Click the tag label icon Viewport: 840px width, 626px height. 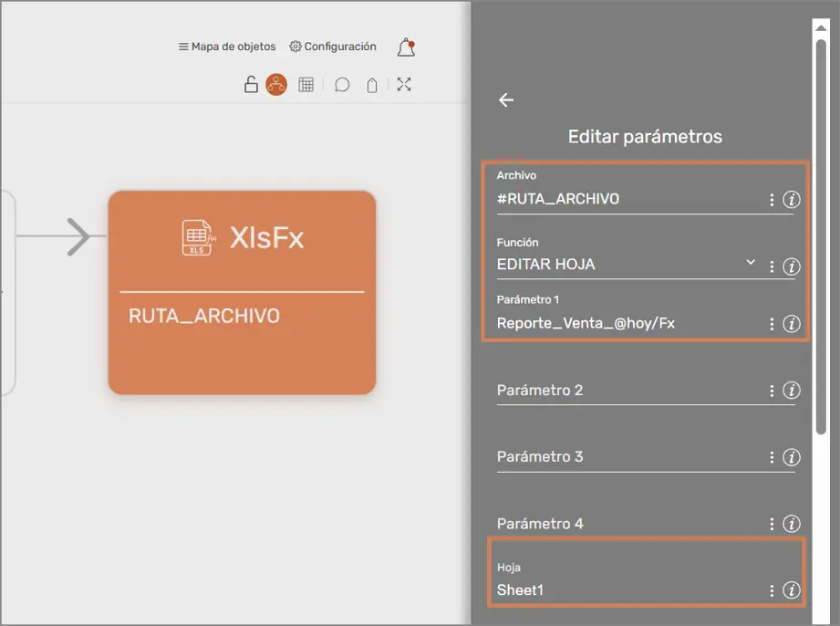(x=372, y=85)
